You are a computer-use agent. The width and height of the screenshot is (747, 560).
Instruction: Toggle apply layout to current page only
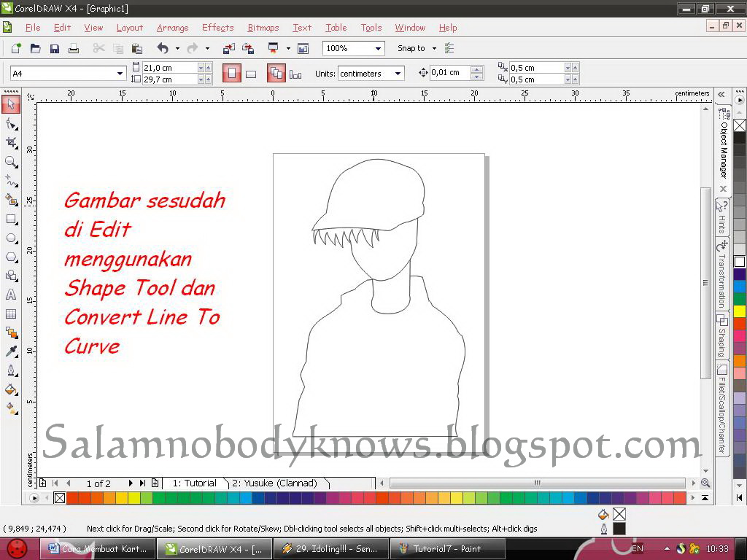point(295,74)
